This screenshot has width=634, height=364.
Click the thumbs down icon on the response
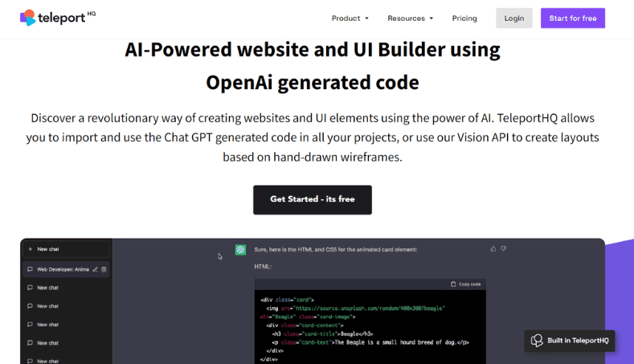point(503,249)
